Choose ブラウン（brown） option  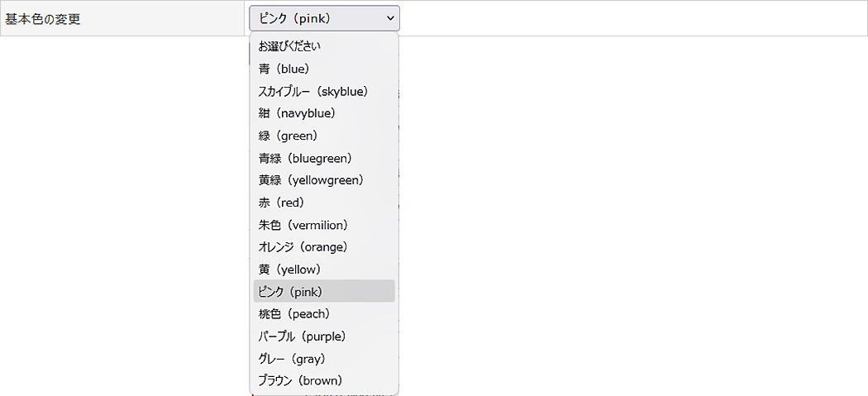pos(324,380)
